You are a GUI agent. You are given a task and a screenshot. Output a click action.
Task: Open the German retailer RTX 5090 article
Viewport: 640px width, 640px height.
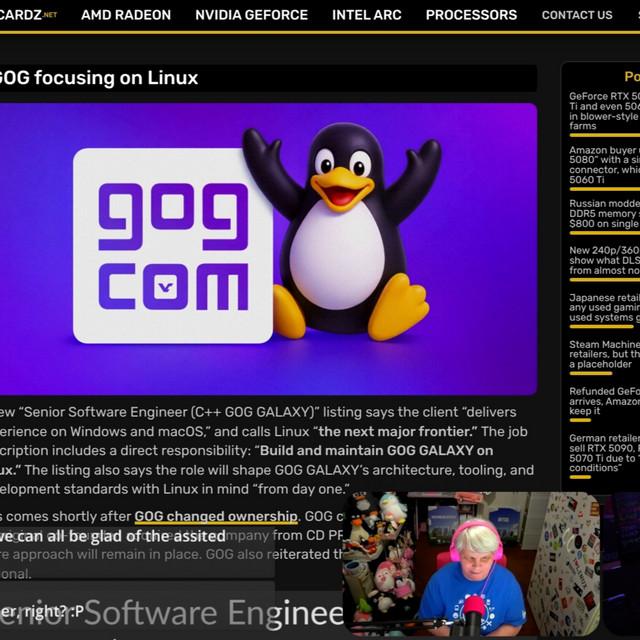[604, 453]
